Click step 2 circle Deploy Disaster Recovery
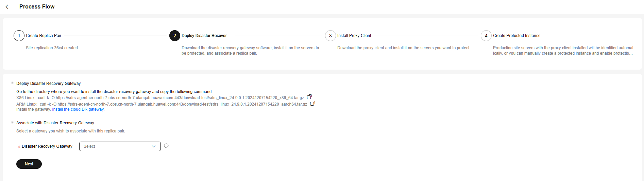This screenshot has height=181, width=644. click(x=175, y=36)
